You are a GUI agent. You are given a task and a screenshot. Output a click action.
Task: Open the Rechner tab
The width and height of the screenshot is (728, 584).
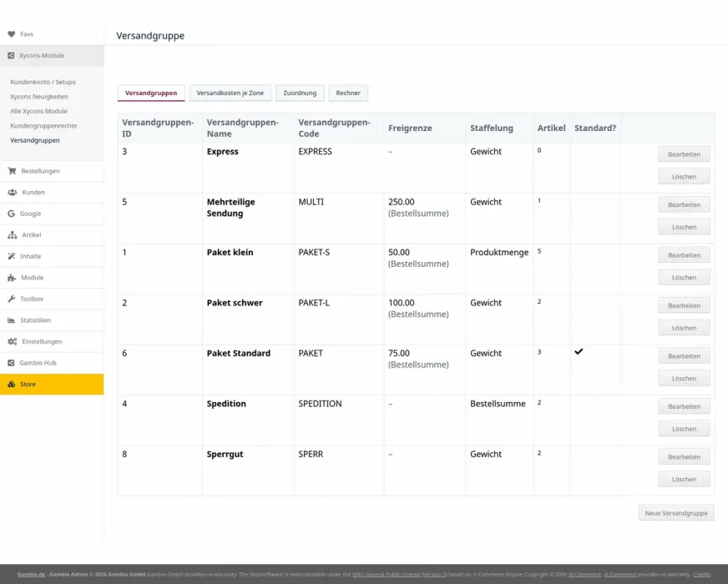(x=348, y=93)
